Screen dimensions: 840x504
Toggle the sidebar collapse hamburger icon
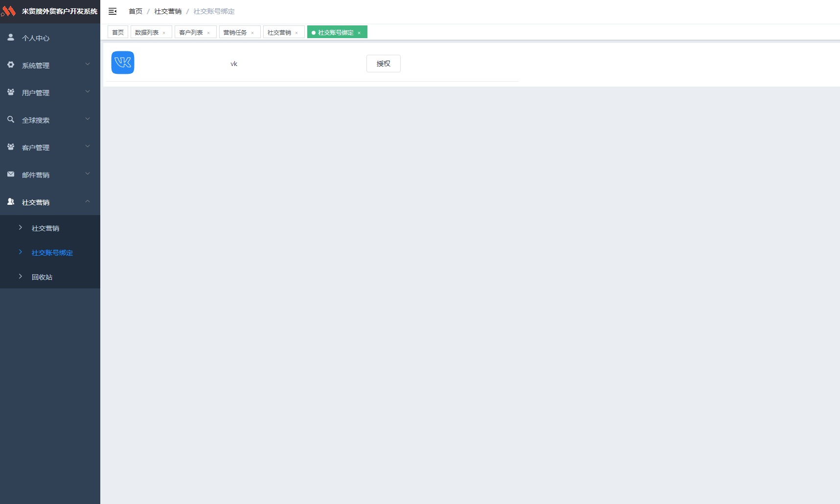click(113, 11)
